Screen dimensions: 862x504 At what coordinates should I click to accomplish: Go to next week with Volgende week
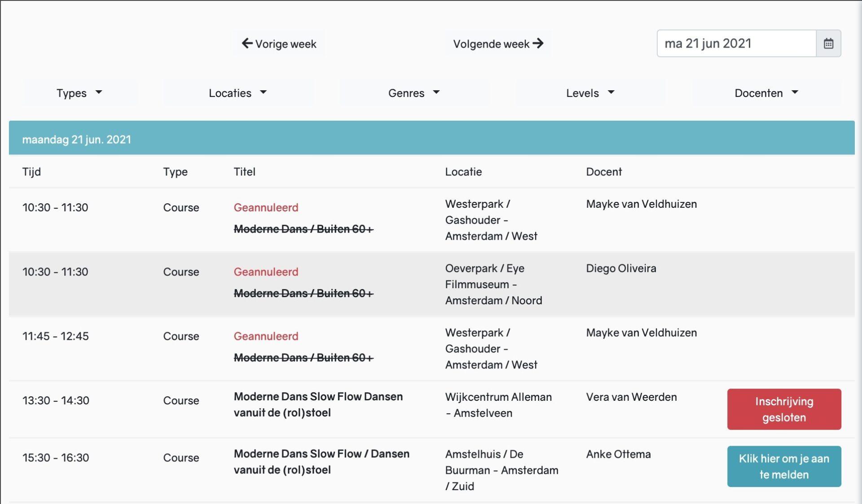[x=498, y=44]
